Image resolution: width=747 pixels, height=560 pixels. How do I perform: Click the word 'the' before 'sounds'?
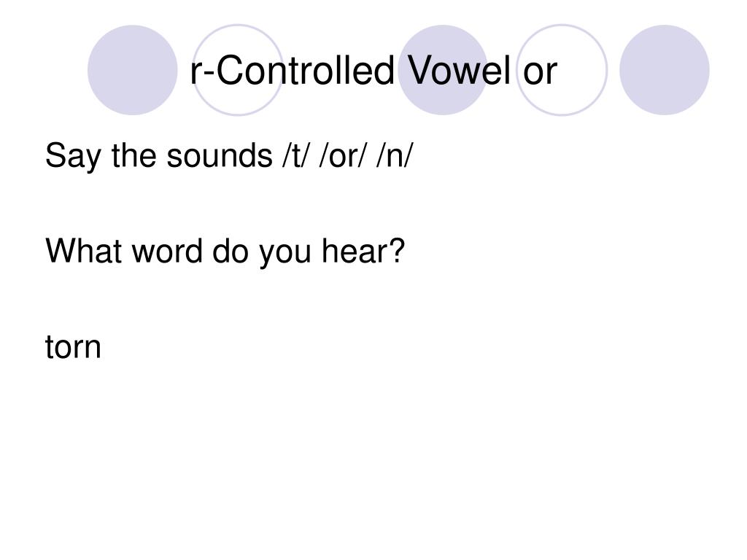click(133, 156)
